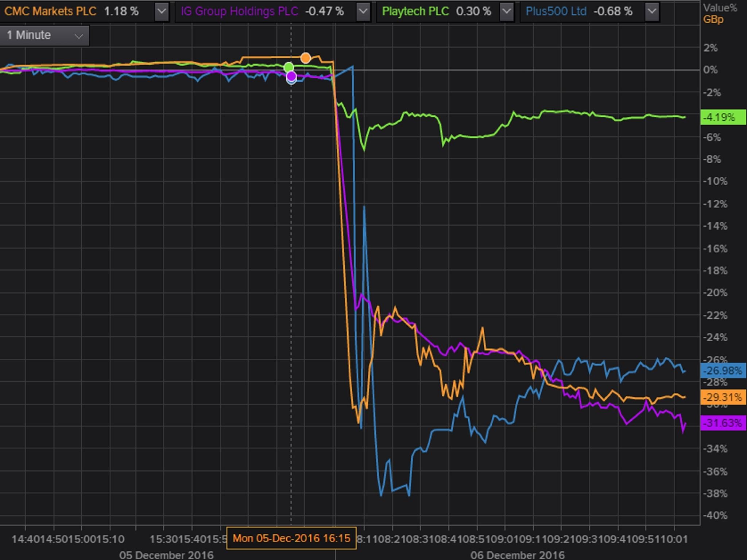This screenshot has height=560, width=747.
Task: Open the Plus500 Ltd series dropdown arrow
Action: (x=652, y=12)
